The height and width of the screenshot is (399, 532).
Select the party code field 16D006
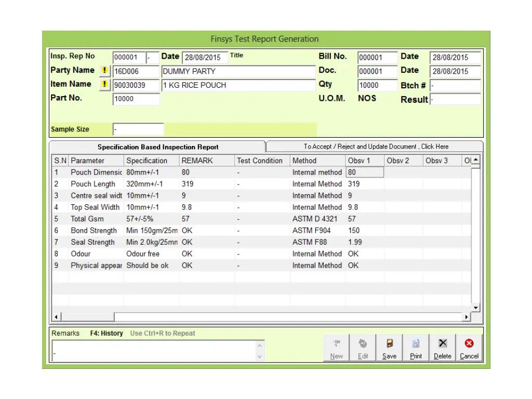pyautogui.click(x=136, y=71)
